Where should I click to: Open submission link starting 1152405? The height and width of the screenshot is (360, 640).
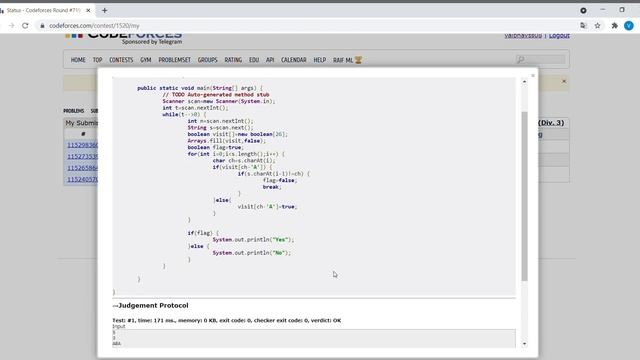[x=82, y=179]
